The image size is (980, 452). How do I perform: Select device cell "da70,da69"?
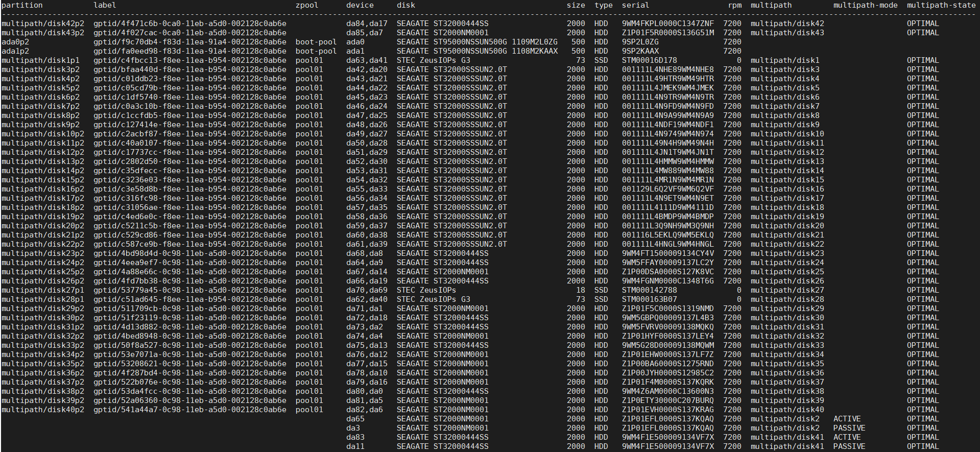[367, 290]
